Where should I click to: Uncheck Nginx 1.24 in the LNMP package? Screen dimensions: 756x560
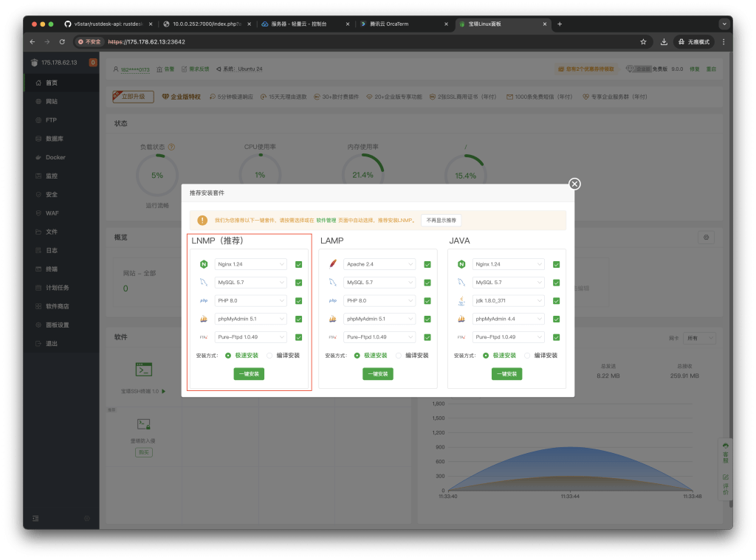[298, 264]
